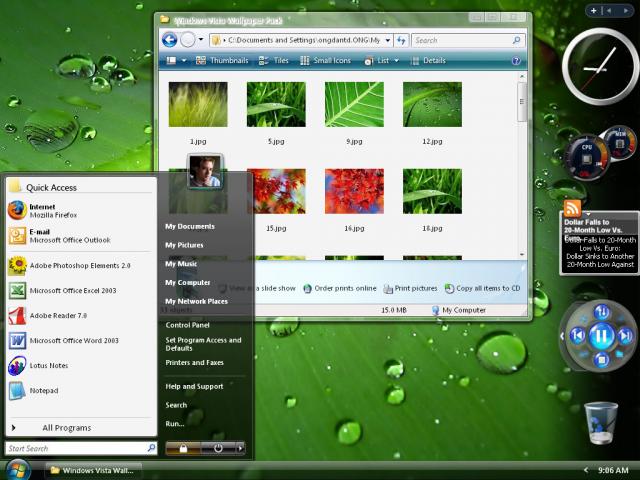The width and height of the screenshot is (640, 480).
Task: Launch Adobe Reader 7.0
Action: click(x=80, y=316)
